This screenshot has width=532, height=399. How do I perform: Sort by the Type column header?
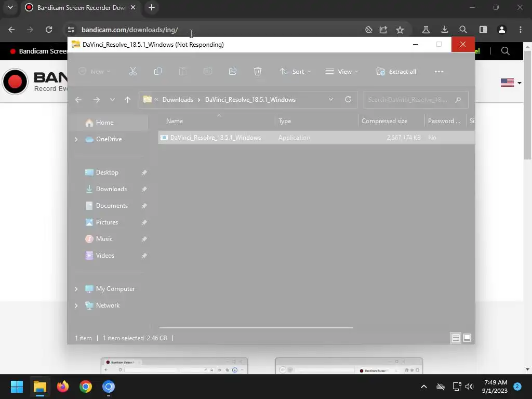click(316, 121)
